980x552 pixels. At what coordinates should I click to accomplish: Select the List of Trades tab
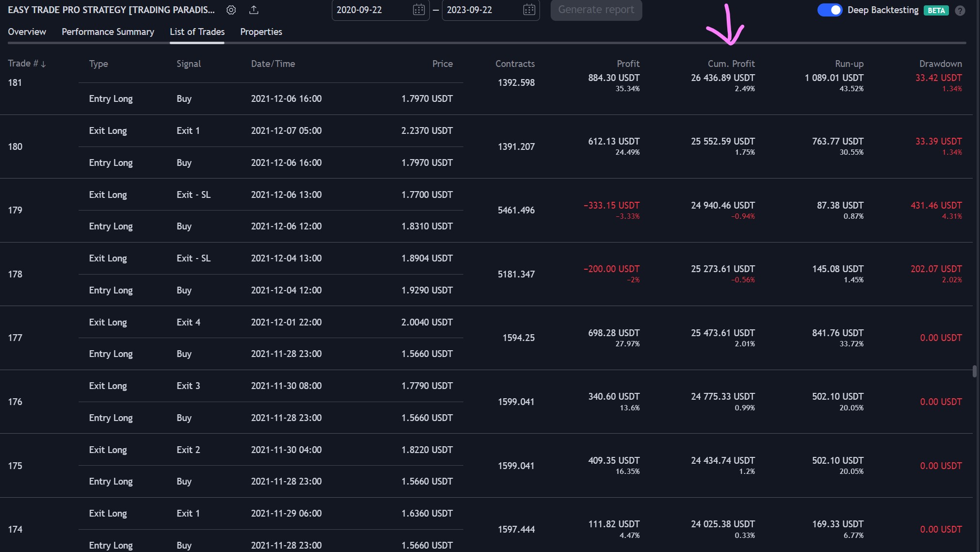[x=197, y=32]
